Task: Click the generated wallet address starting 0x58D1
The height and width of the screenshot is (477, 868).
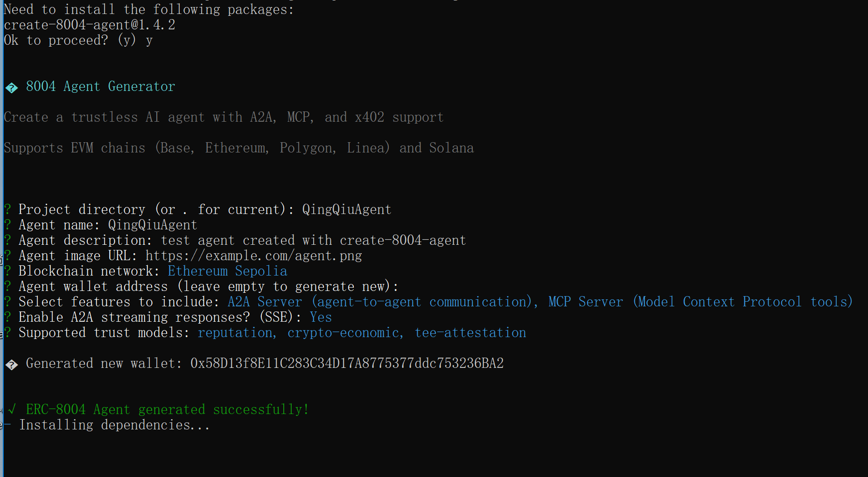Action: coord(347,363)
